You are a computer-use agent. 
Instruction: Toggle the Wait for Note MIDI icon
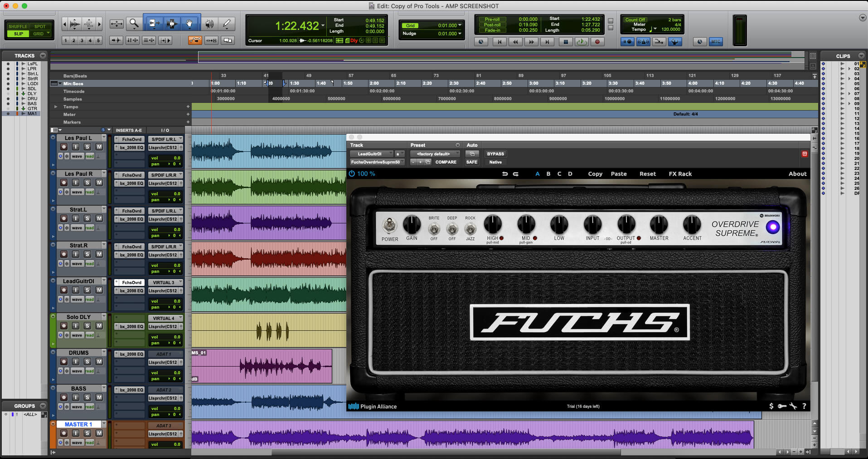[628, 42]
